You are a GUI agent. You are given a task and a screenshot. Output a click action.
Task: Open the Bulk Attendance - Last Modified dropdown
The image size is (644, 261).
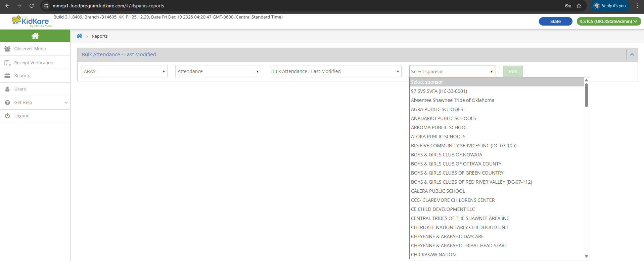point(335,71)
